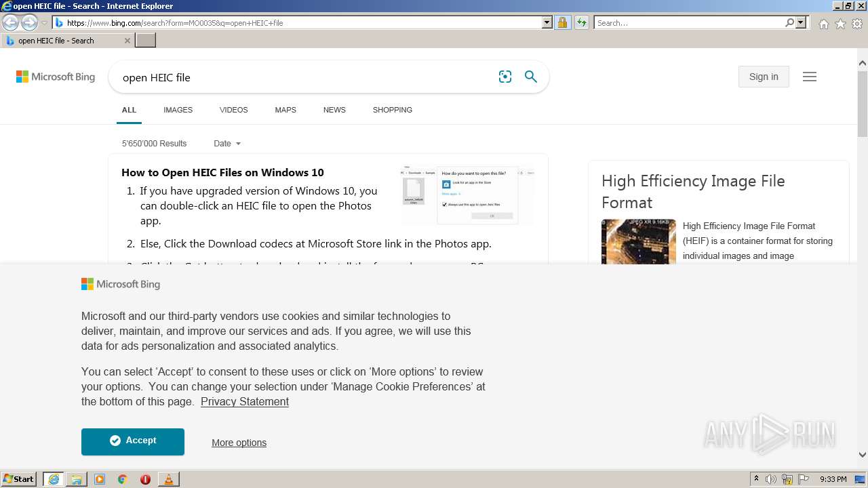Launch Google Chrome from the taskbar
The image size is (868, 488).
[x=123, y=479]
